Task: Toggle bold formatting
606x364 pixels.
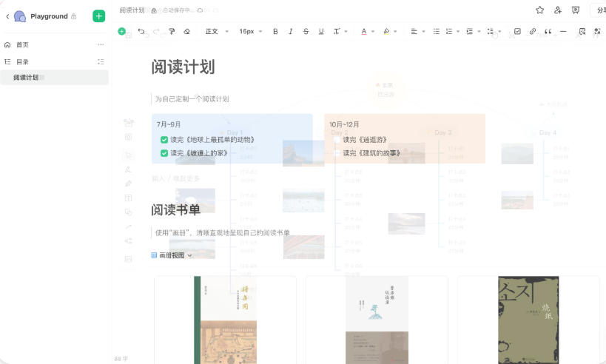Action: click(x=275, y=32)
